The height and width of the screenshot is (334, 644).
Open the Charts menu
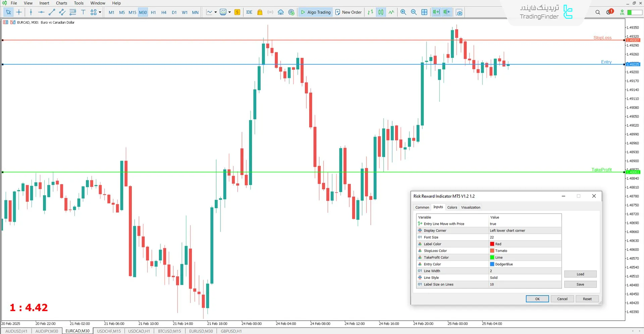click(x=61, y=3)
